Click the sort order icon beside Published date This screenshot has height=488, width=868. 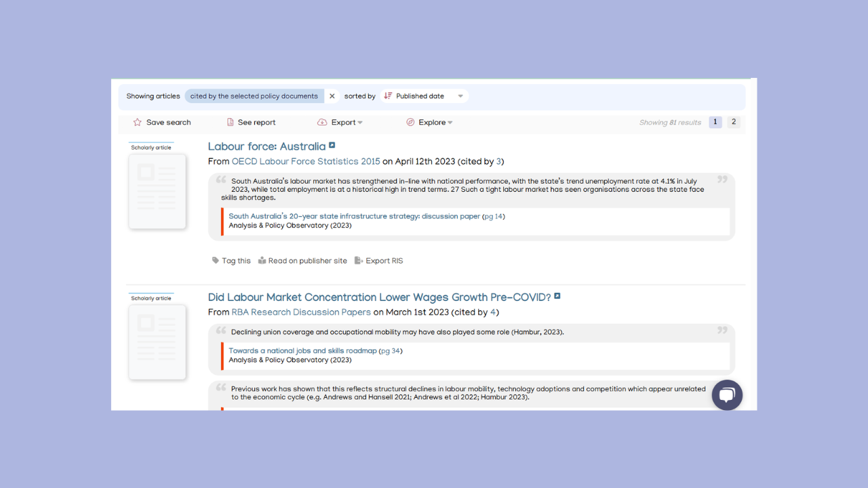coord(388,96)
